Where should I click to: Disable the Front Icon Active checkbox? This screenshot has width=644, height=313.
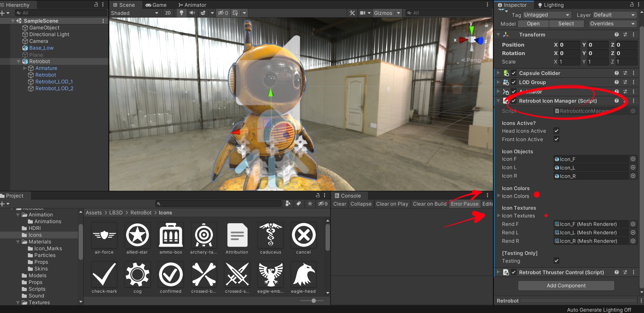click(556, 139)
